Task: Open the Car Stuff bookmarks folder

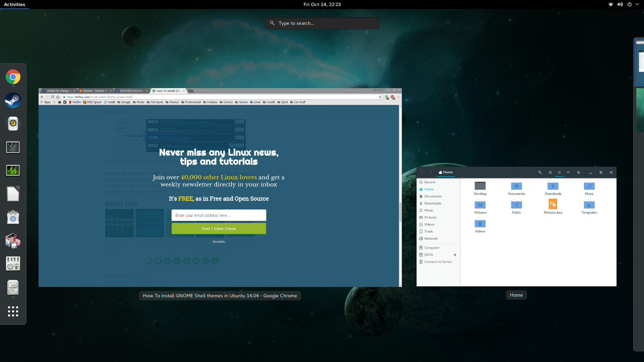Action: (x=298, y=102)
